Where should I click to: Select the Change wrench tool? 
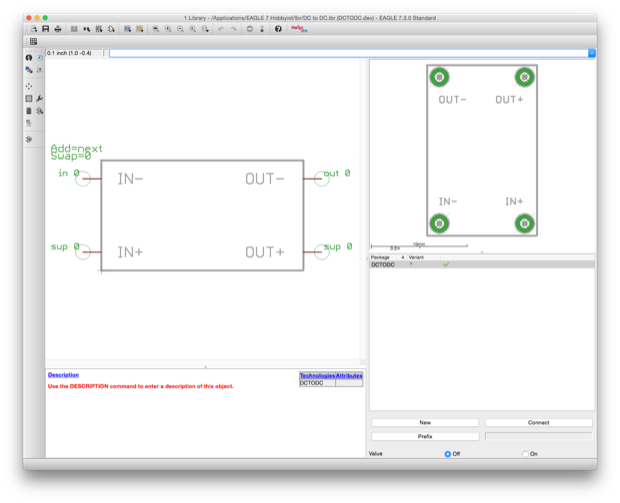pos(40,98)
